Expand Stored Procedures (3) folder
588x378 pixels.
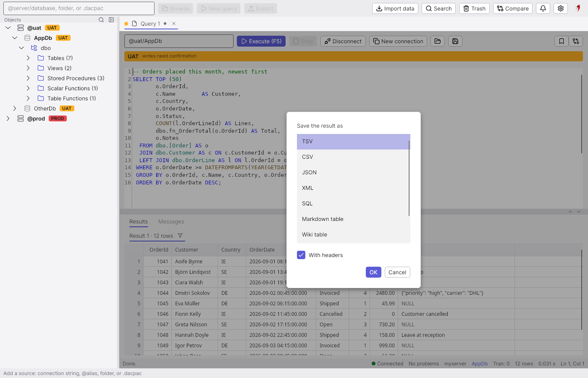[28, 78]
